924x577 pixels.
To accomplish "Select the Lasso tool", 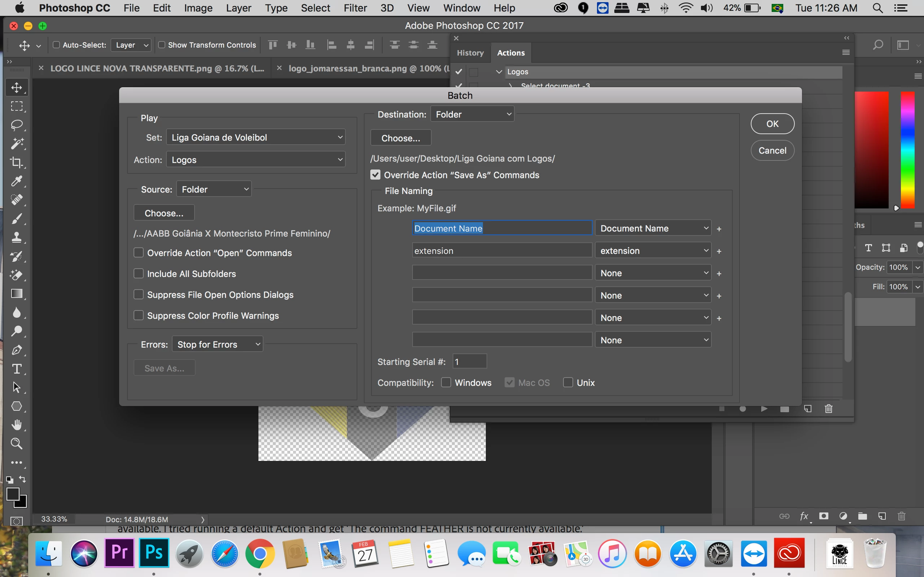I will pyautogui.click(x=16, y=125).
